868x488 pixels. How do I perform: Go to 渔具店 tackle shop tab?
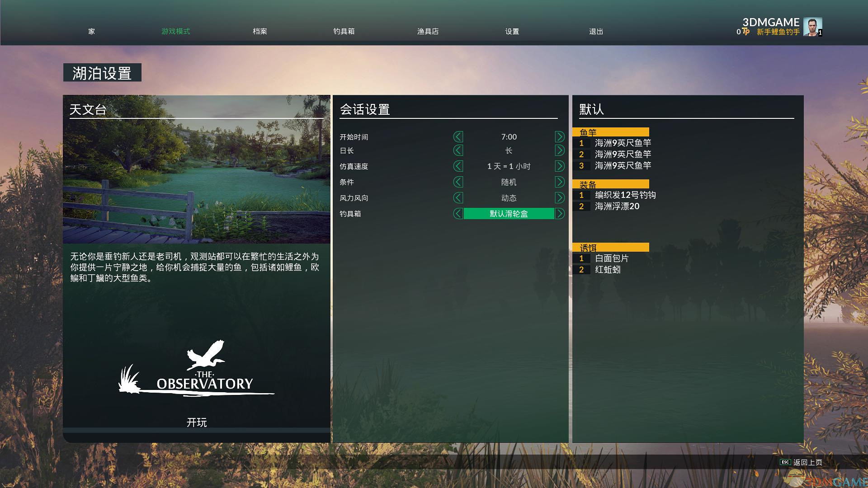[x=428, y=31]
